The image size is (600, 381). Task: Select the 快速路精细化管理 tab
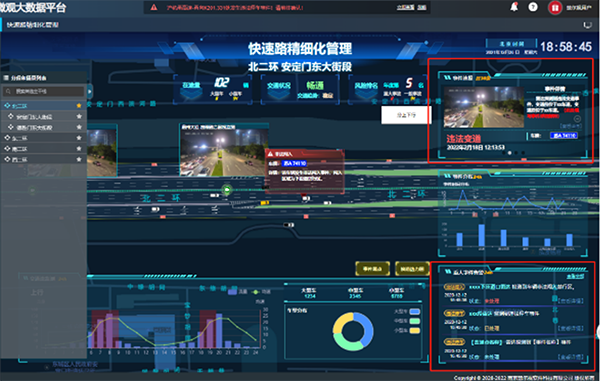33,25
